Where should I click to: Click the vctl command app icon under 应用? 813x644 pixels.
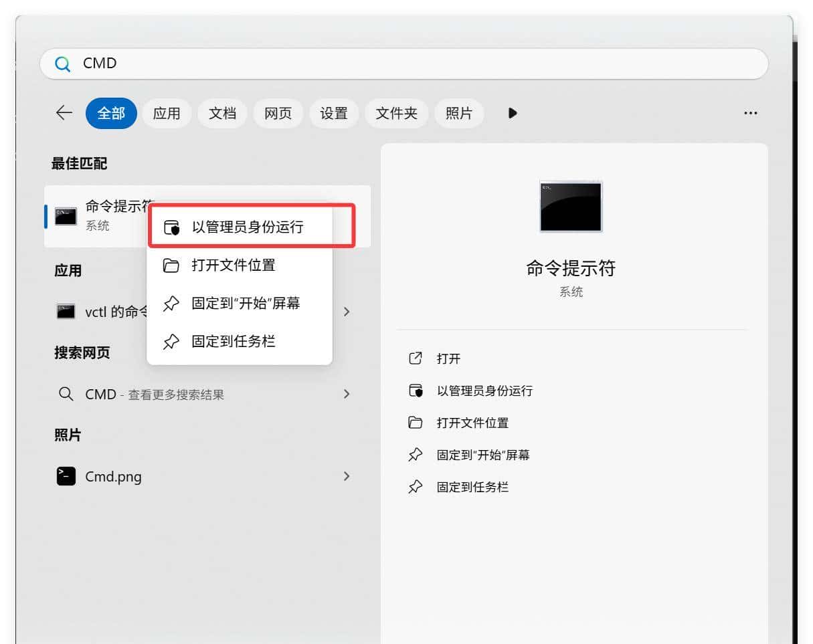point(65,312)
